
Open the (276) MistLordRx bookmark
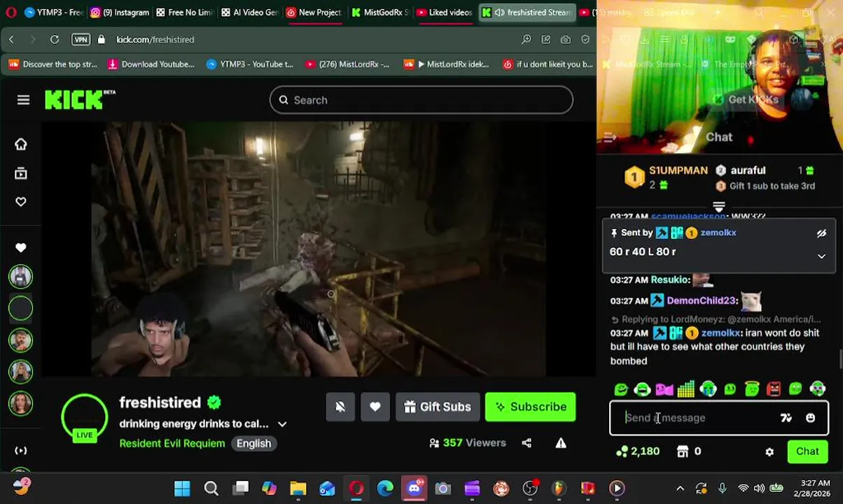[347, 64]
